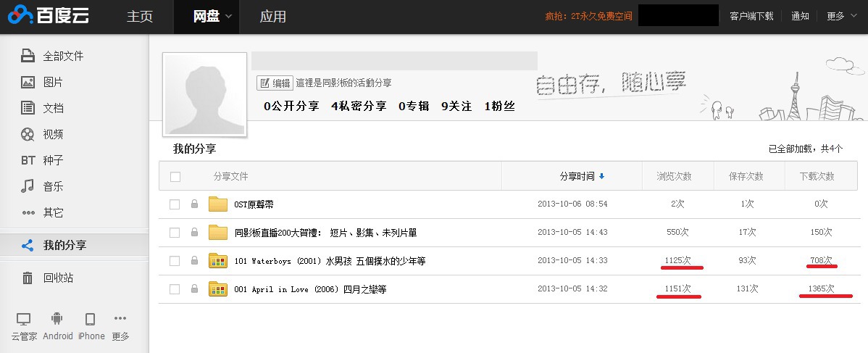Click the 分享文件 column header
868x353 pixels.
[x=231, y=176]
